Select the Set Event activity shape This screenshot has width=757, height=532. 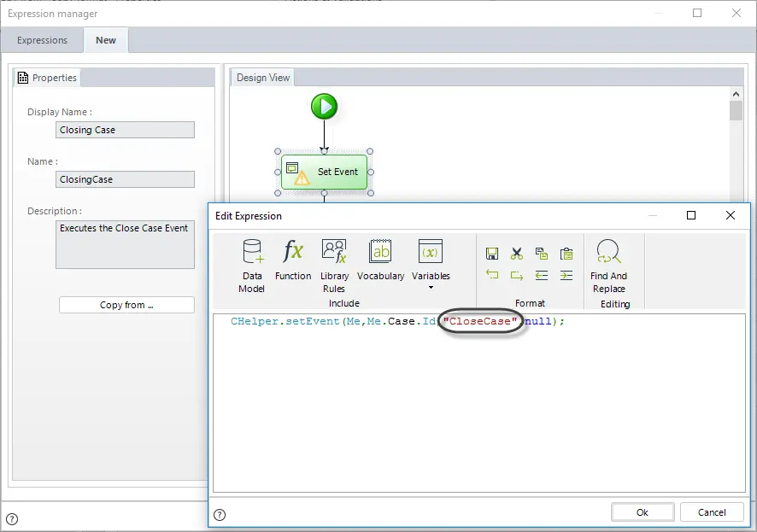[x=324, y=172]
